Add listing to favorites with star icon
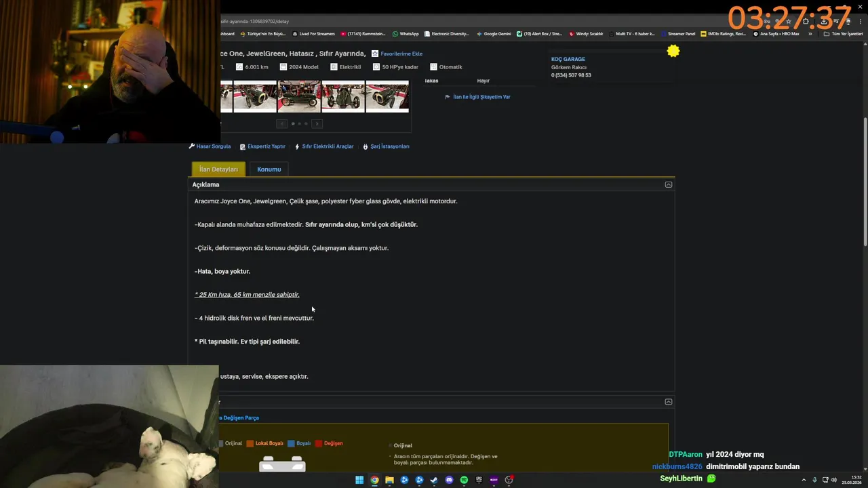This screenshot has width=868, height=488. click(375, 54)
